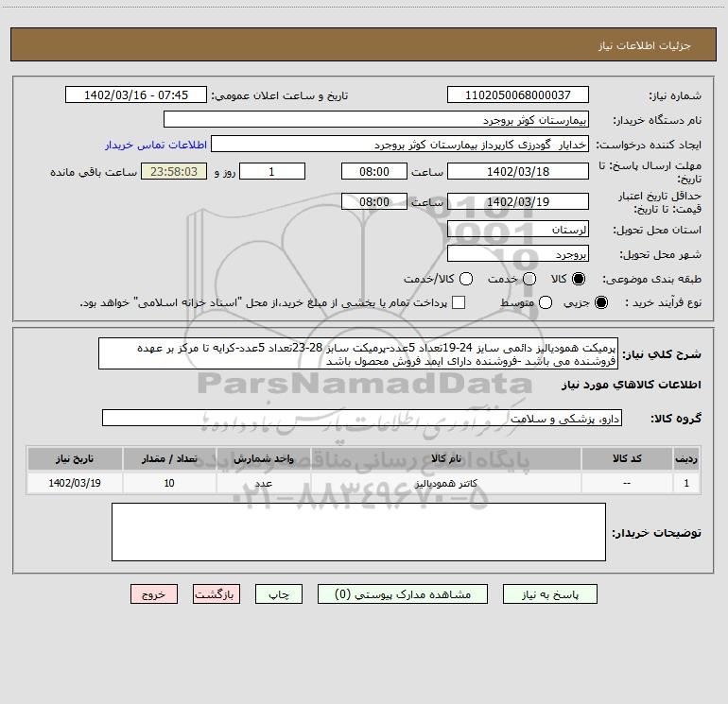Viewport: 728px width, 704px height.
Task: Click the کد کالا column header
Action: 627,458
